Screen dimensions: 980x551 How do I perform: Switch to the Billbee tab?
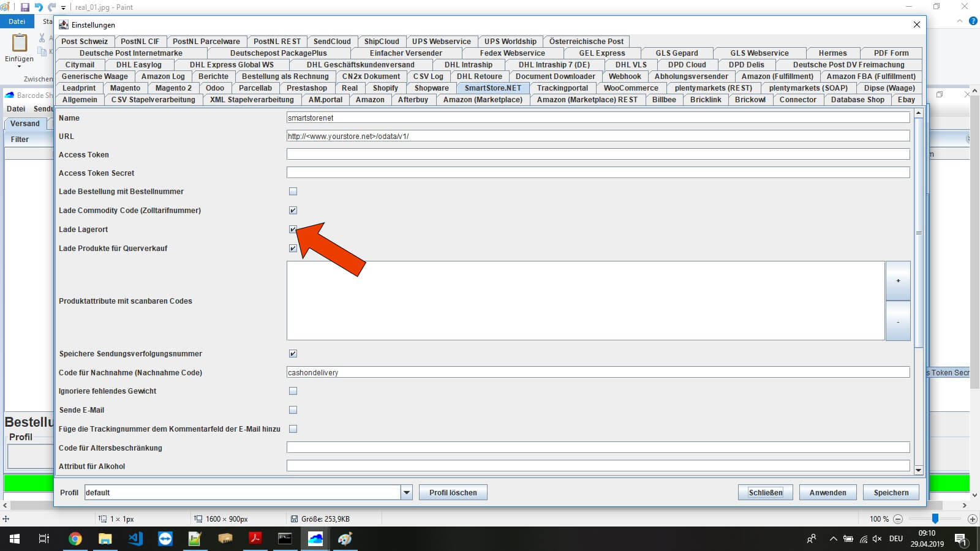click(664, 100)
